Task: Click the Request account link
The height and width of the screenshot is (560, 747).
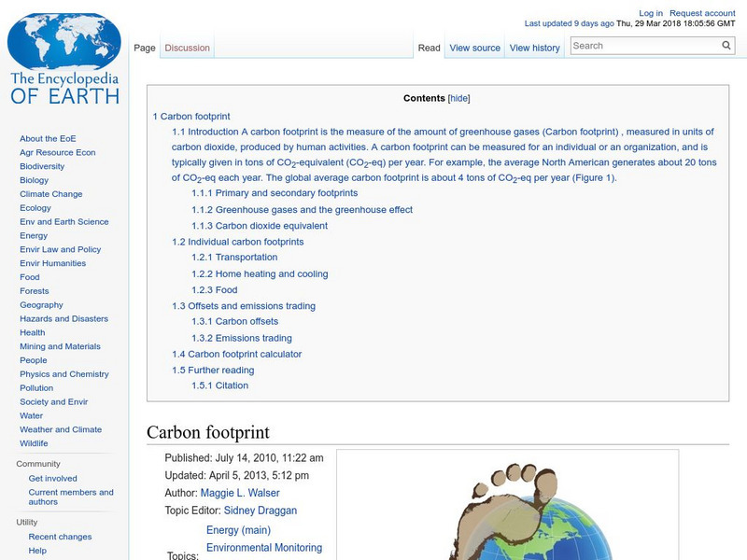Action: click(702, 13)
